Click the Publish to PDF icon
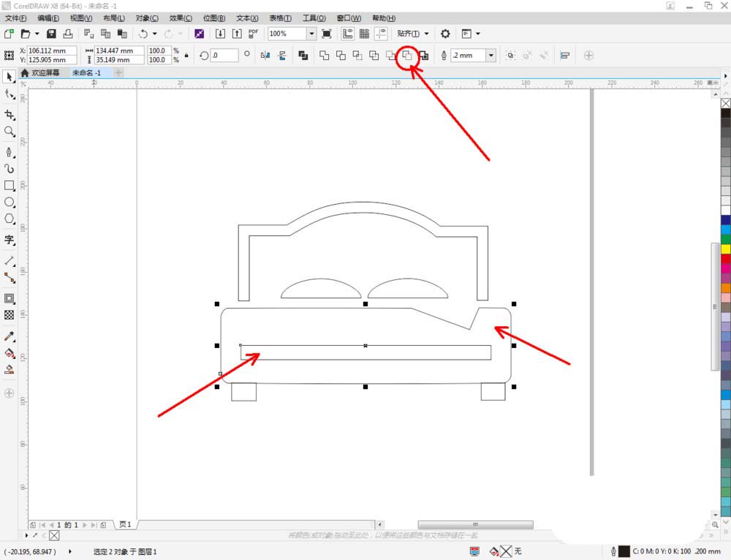This screenshot has height=560, width=731. pos(253,34)
